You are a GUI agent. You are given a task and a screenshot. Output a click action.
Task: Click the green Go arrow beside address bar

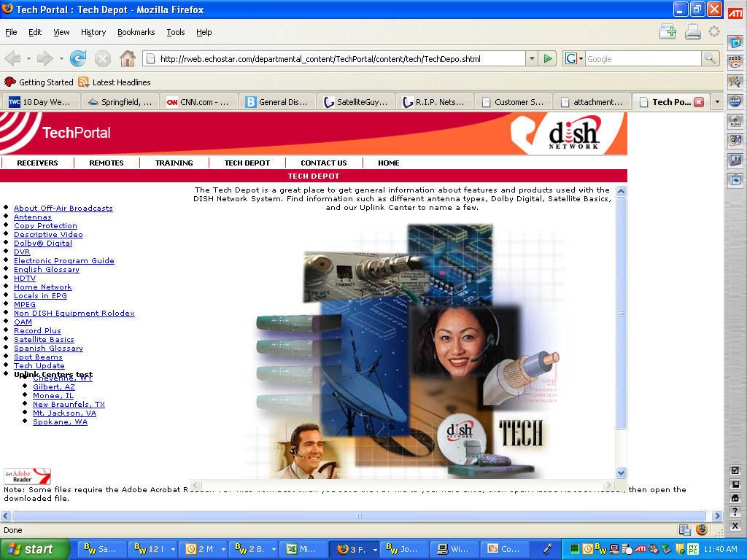coord(548,58)
